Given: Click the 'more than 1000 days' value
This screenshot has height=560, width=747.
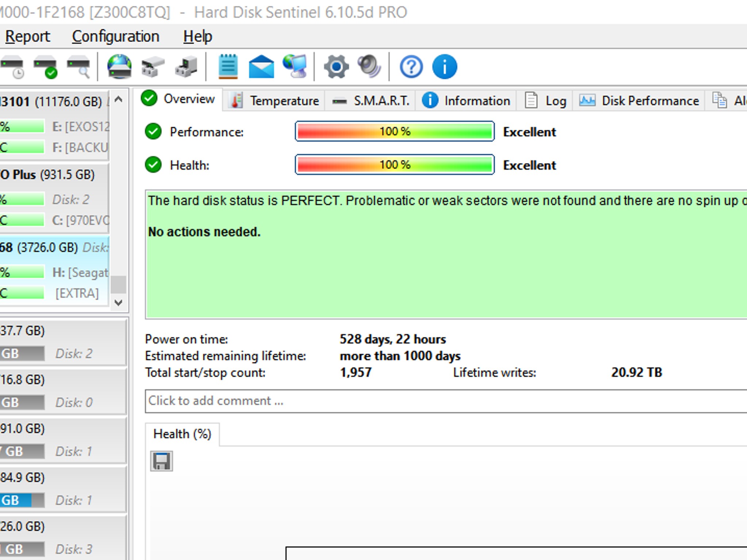Looking at the screenshot, I should click(400, 356).
